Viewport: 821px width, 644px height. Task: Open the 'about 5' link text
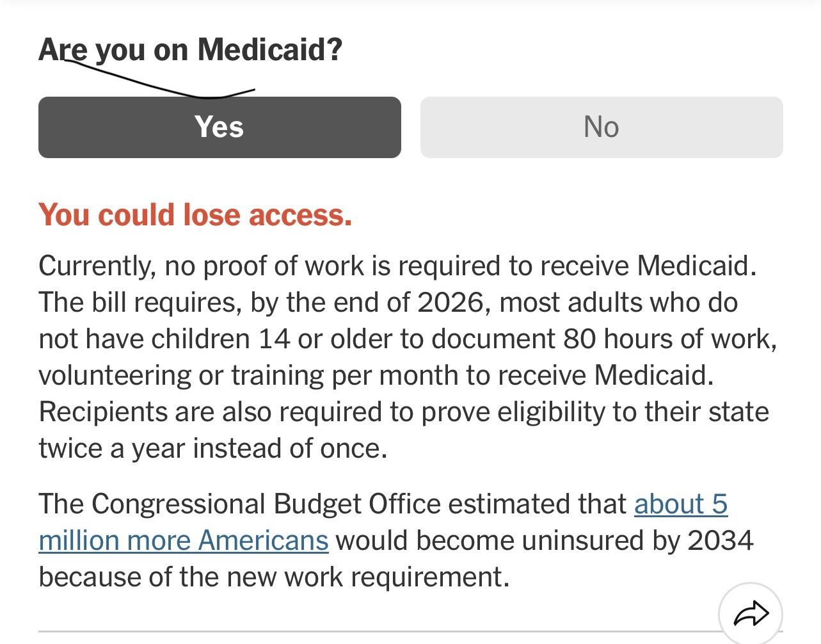click(x=681, y=504)
